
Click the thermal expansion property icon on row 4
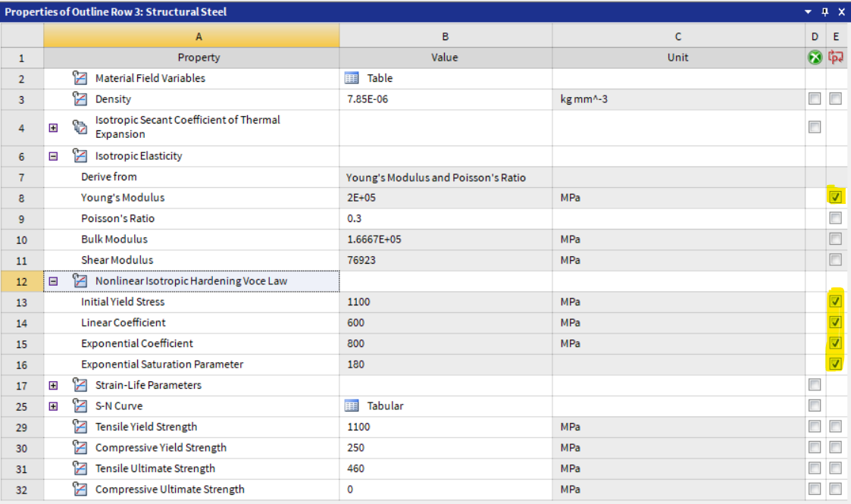80,126
